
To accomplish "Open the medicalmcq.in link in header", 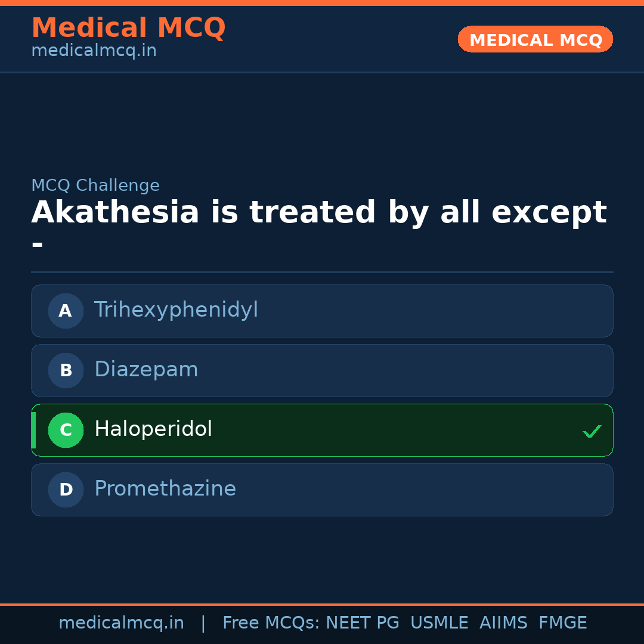I will click(93, 50).
